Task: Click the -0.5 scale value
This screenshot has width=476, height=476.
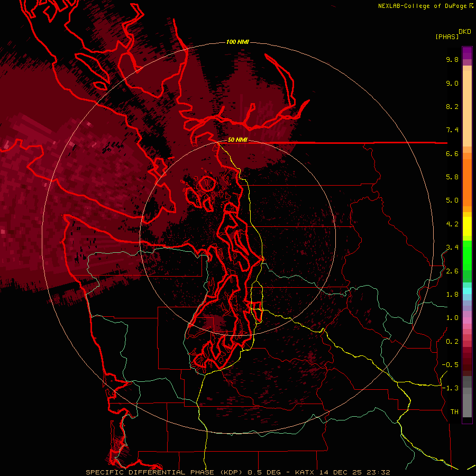Action: coord(450,365)
